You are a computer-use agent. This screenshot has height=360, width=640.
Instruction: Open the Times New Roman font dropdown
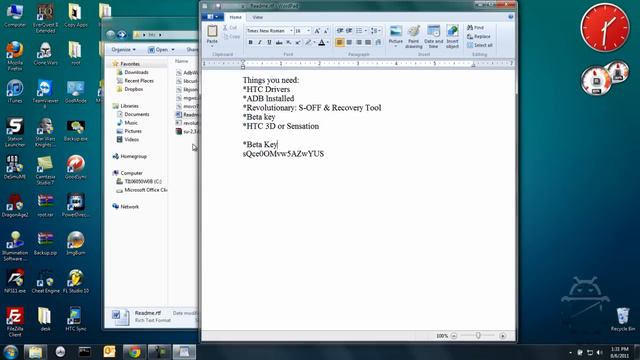coord(291,31)
